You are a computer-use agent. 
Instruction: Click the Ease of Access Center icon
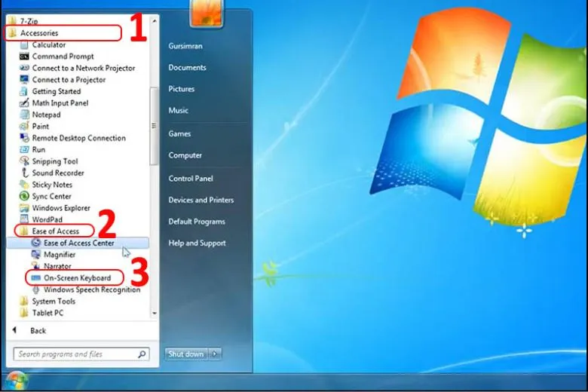[x=36, y=243]
